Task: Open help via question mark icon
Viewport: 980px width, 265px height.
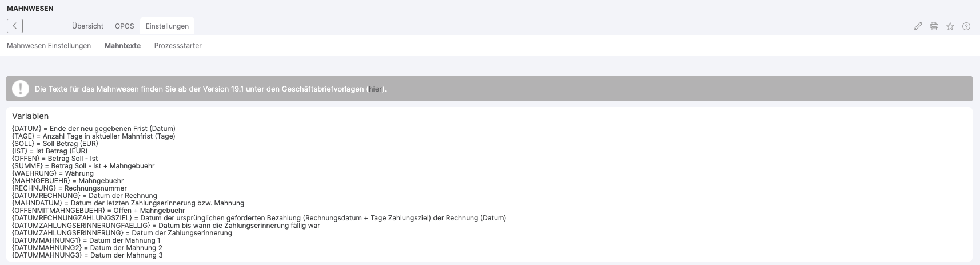Action: [x=966, y=26]
